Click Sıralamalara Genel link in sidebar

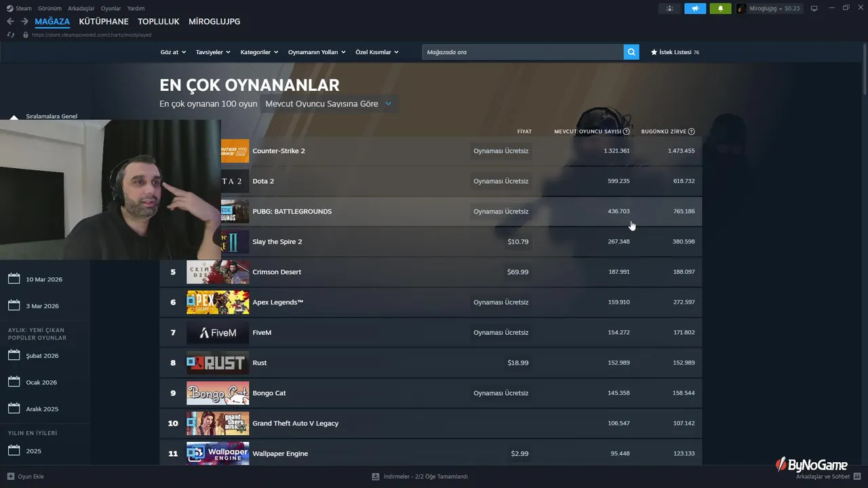tap(52, 116)
